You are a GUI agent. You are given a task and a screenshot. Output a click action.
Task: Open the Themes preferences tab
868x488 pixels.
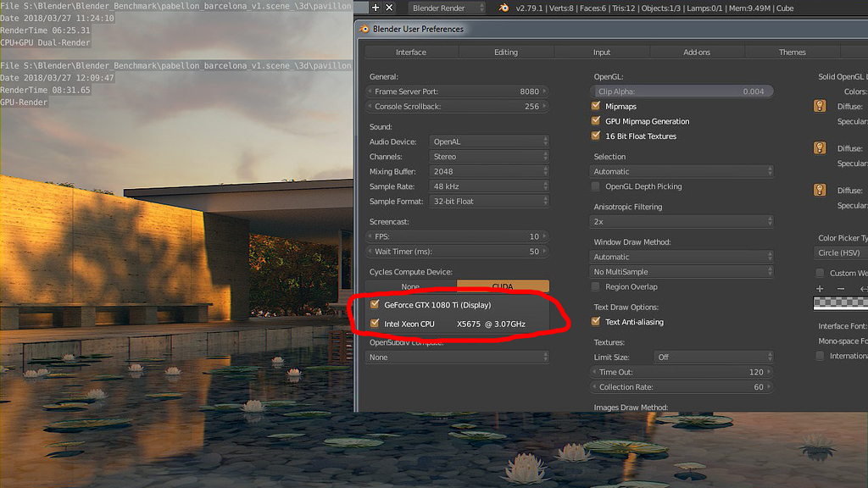click(x=793, y=52)
